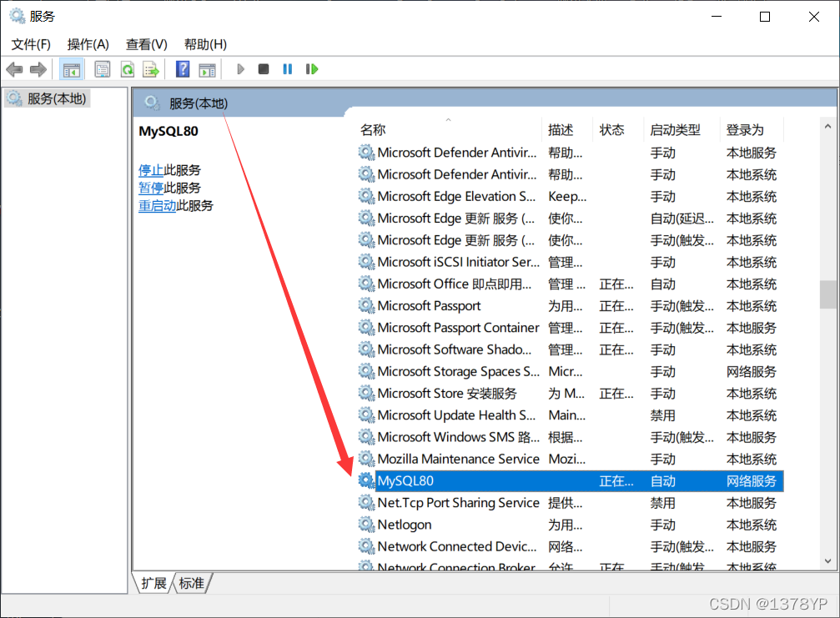
Task: Select Microsoft Office 即点即用... service name
Action: pyautogui.click(x=455, y=284)
